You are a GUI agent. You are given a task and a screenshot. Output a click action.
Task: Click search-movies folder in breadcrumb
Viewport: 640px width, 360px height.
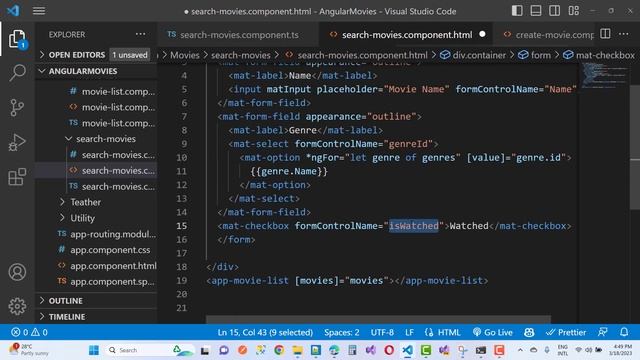(240, 55)
